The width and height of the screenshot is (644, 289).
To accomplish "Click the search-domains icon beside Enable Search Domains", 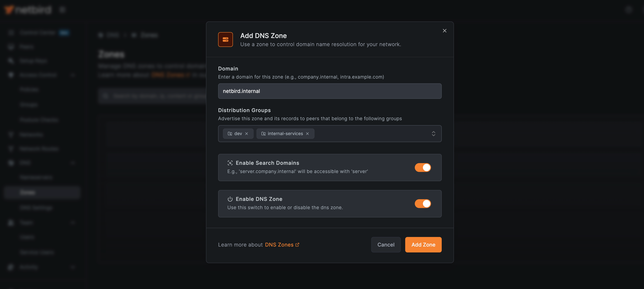I will (230, 162).
